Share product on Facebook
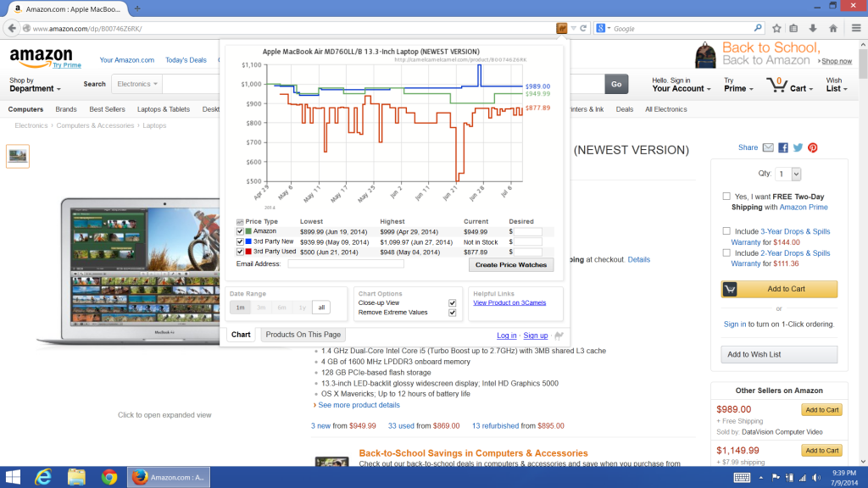This screenshot has width=868, height=488. [x=782, y=147]
